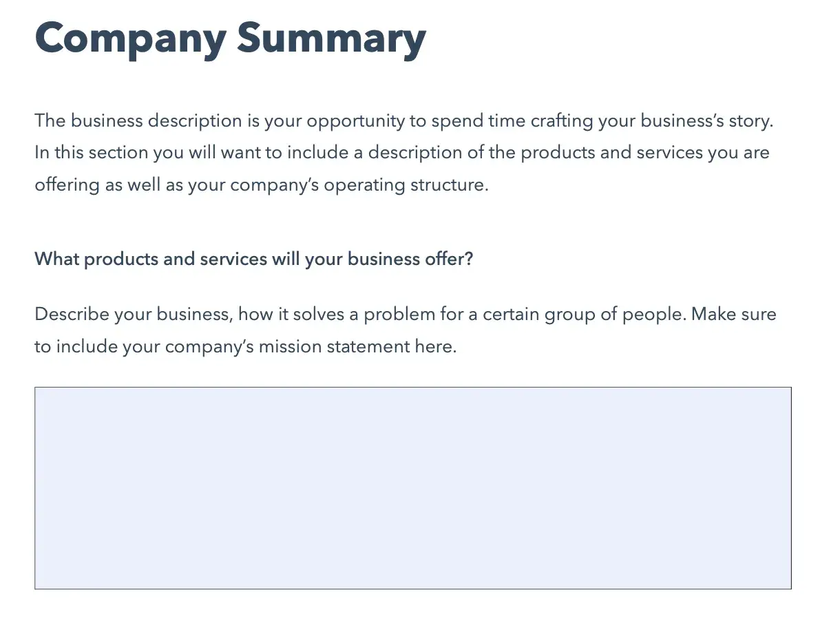Select the "What products and services" question heading
The width and height of the screenshot is (840, 636).
coord(254,259)
